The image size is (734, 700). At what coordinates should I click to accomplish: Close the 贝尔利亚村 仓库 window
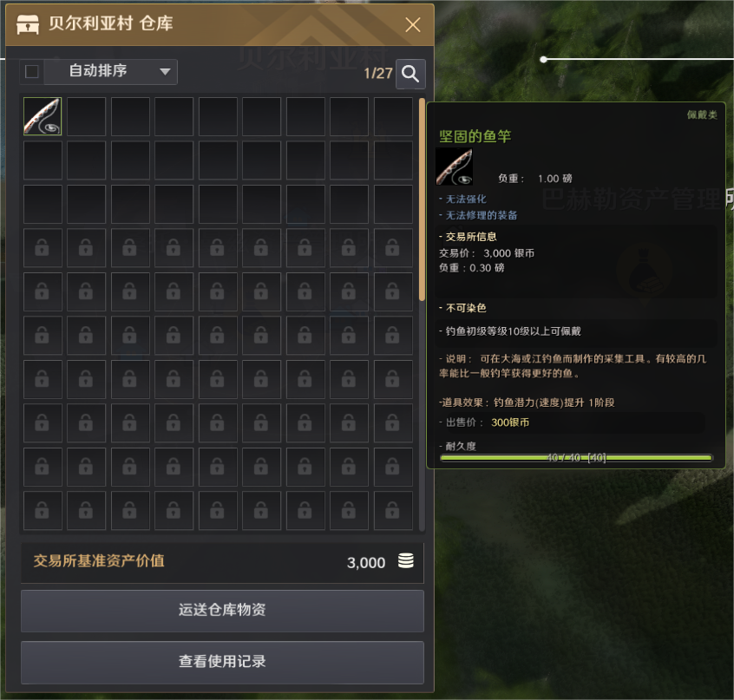click(412, 25)
